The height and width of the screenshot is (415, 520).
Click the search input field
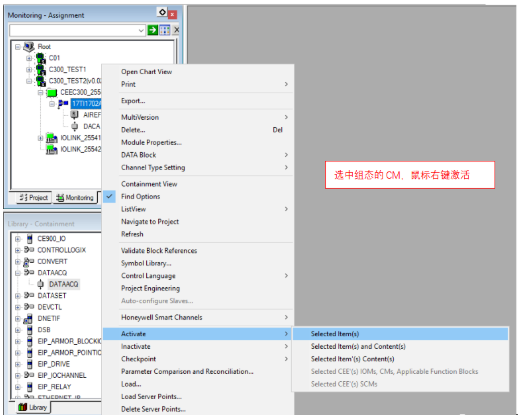73,30
